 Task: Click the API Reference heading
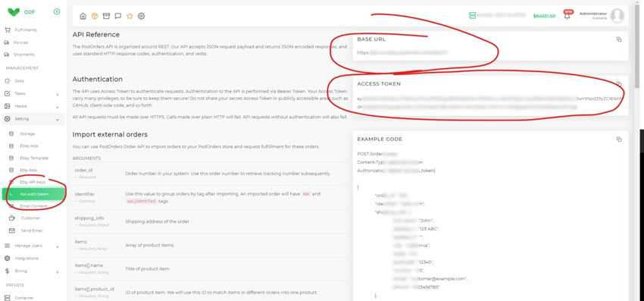(96, 35)
